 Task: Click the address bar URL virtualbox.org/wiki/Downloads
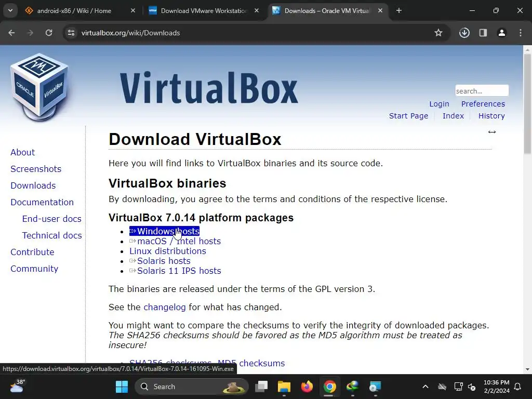(x=130, y=33)
